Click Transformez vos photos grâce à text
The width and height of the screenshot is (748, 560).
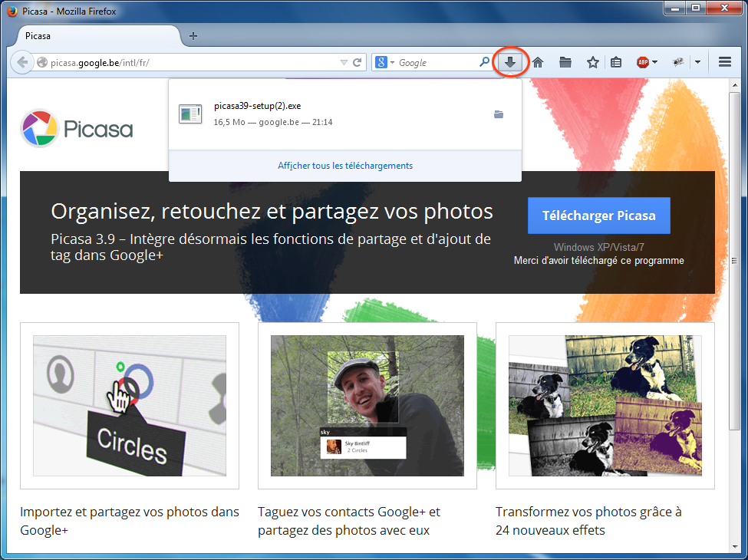588,521
